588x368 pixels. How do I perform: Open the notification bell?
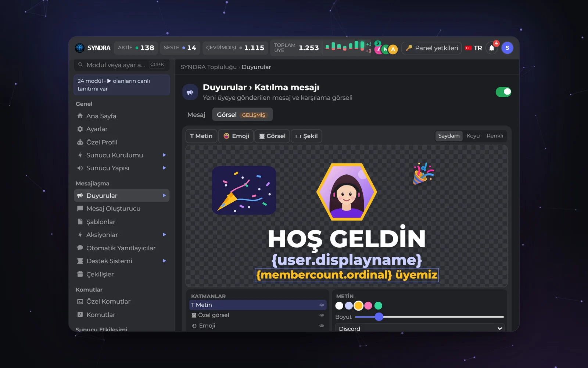click(x=492, y=48)
